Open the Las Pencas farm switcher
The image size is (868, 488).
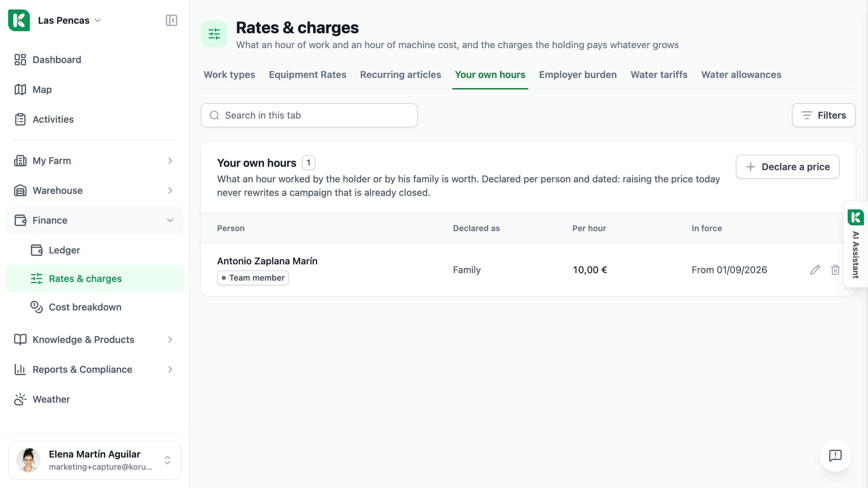69,20
